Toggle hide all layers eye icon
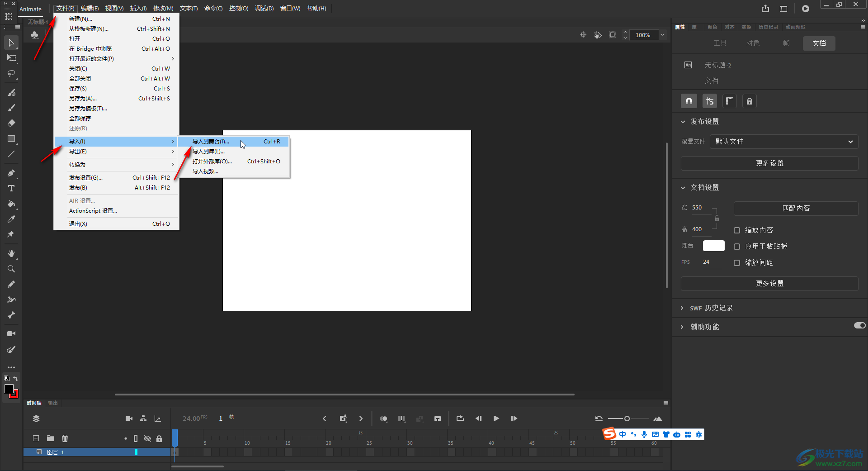868x471 pixels. click(147, 438)
